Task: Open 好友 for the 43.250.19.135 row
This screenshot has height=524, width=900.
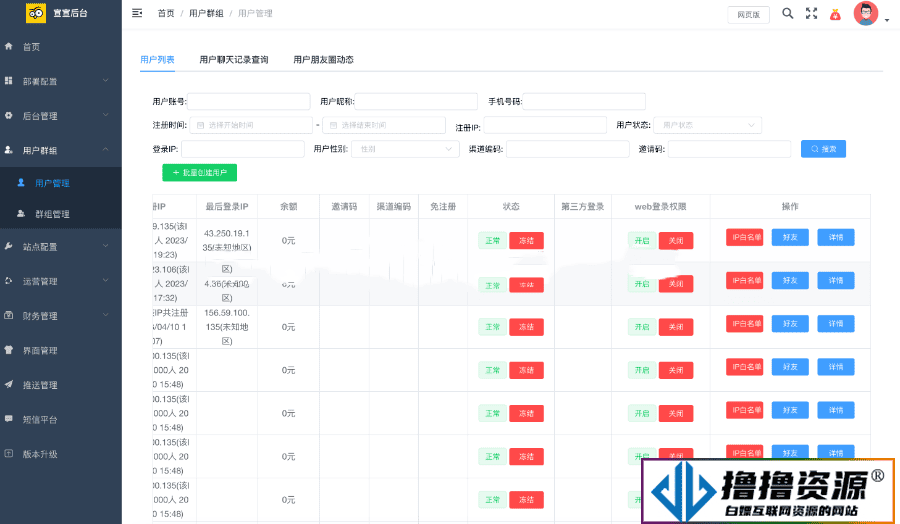Action: point(790,237)
